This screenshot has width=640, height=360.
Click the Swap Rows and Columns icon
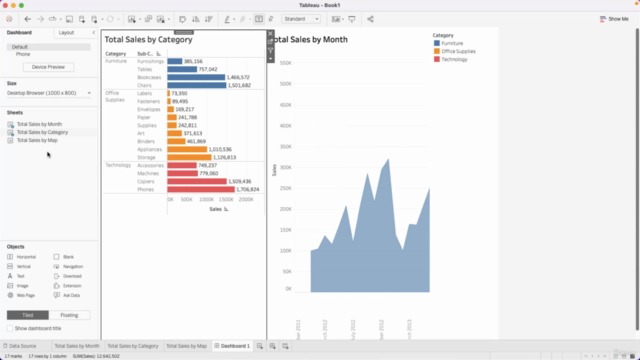tap(182, 19)
